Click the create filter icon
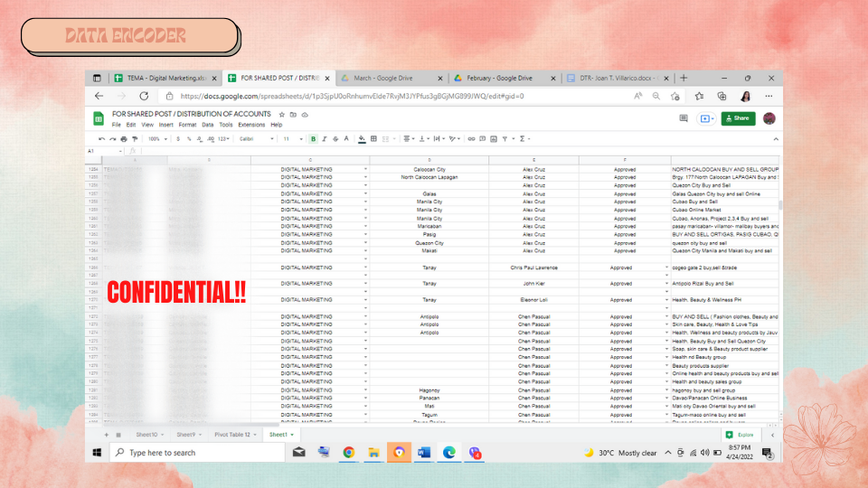The height and width of the screenshot is (488, 868). (505, 139)
